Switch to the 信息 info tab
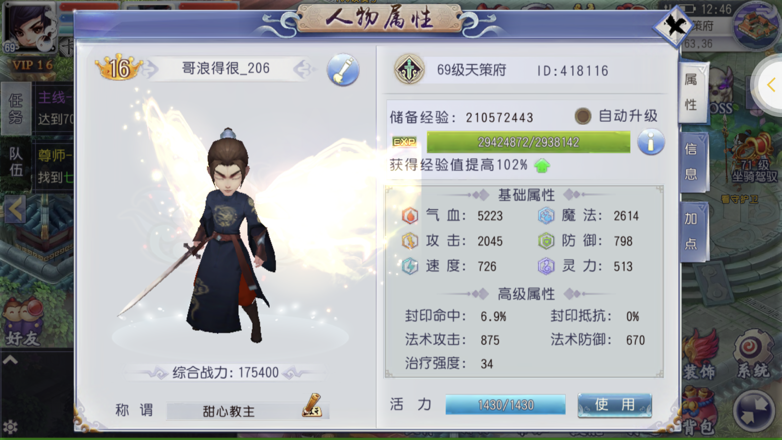Image resolution: width=782 pixels, height=440 pixels. click(692, 161)
